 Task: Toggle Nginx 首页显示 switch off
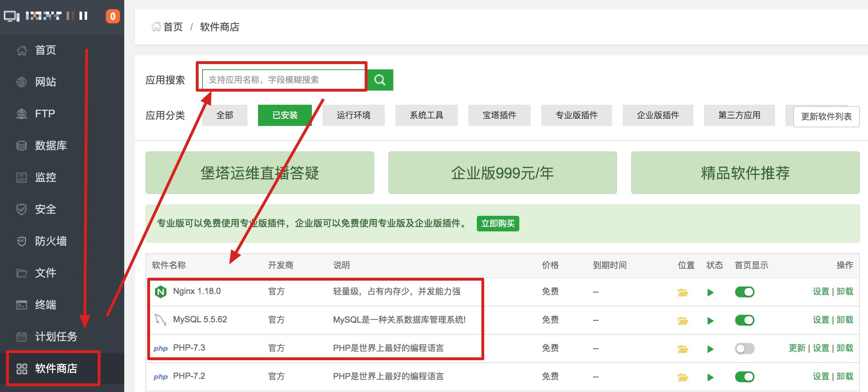point(745,292)
